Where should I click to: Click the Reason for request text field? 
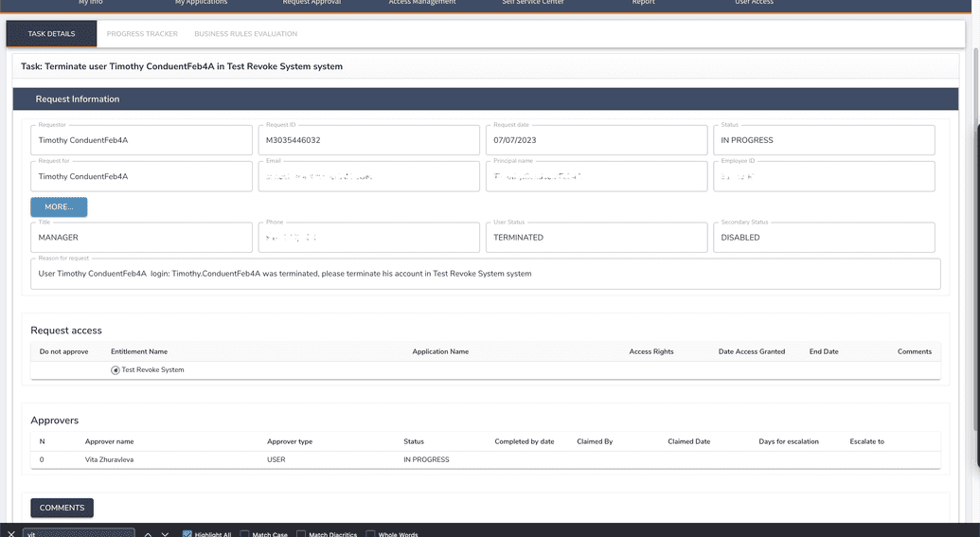click(485, 274)
